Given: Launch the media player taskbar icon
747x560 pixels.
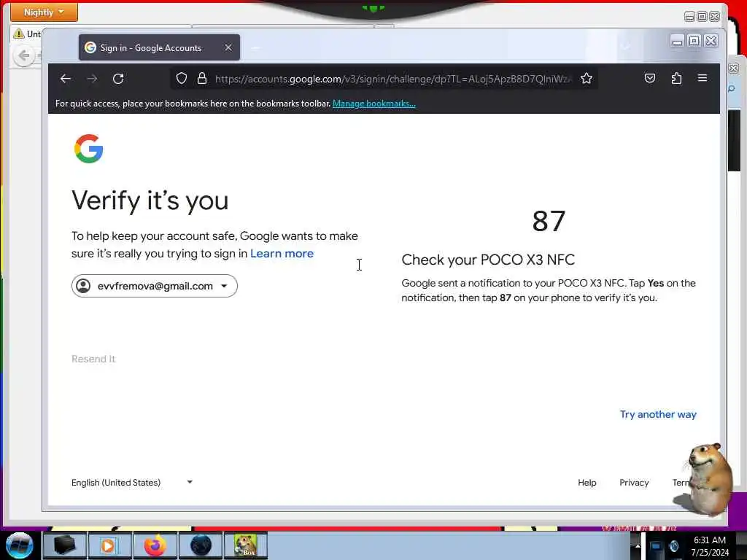Looking at the screenshot, I should click(x=109, y=545).
